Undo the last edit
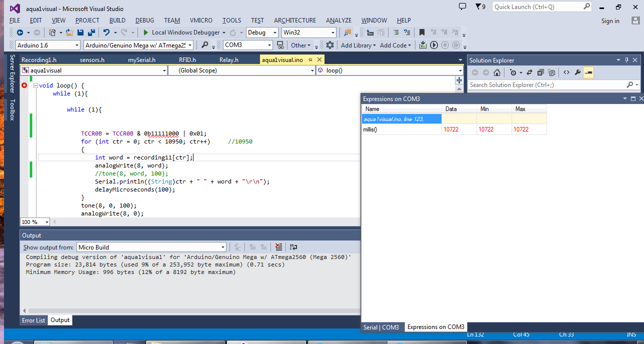644x344 pixels. click(x=106, y=32)
